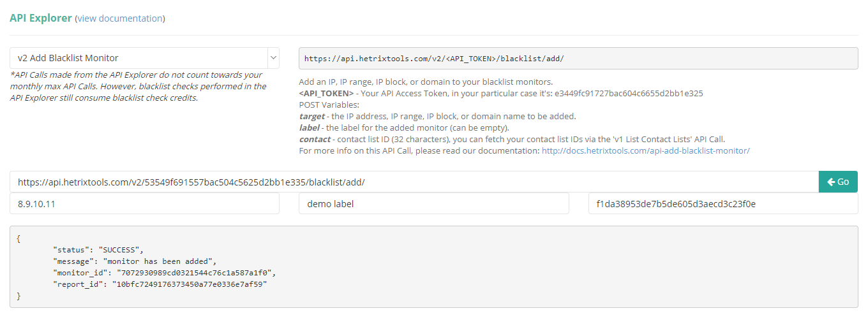Open the v2 Add Blacklist Monitor dropdown
The height and width of the screenshot is (320, 868).
point(138,58)
